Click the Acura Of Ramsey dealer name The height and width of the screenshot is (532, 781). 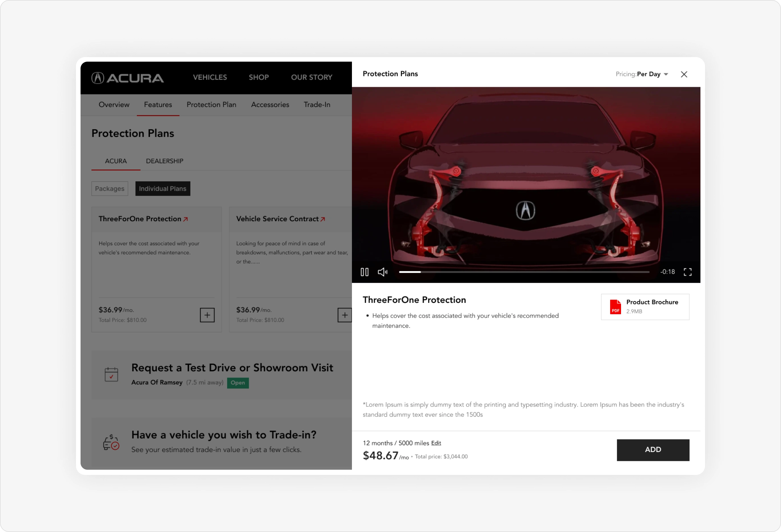[157, 382]
